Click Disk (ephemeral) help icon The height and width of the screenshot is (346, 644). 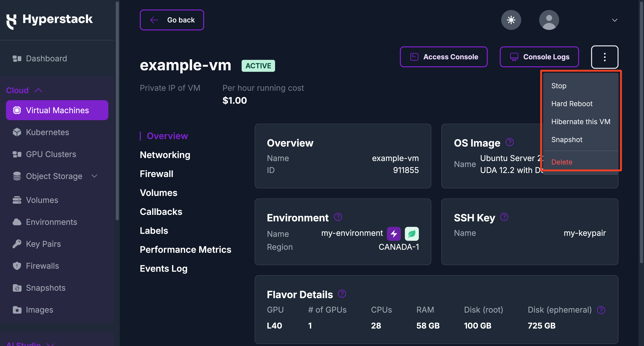coord(601,310)
